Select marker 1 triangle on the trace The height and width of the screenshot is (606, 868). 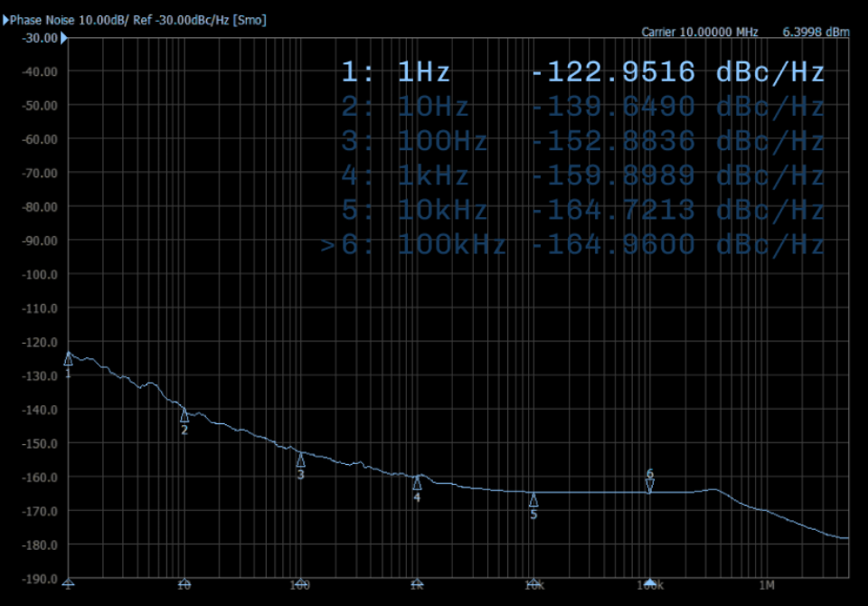68,358
